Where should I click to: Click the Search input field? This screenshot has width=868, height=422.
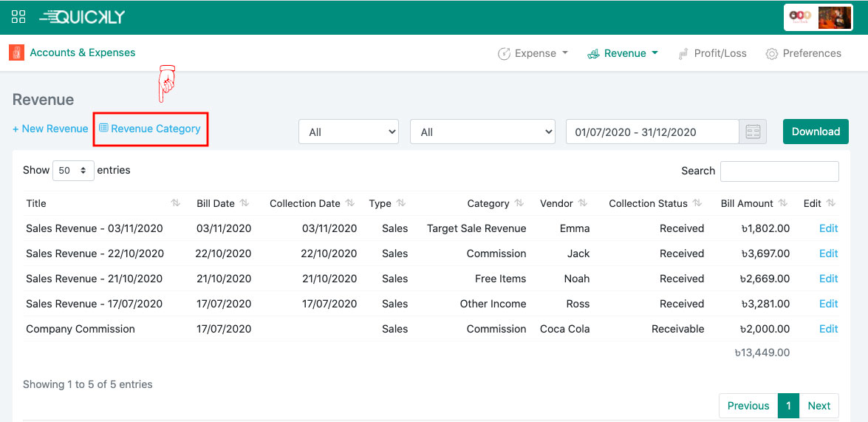[779, 171]
